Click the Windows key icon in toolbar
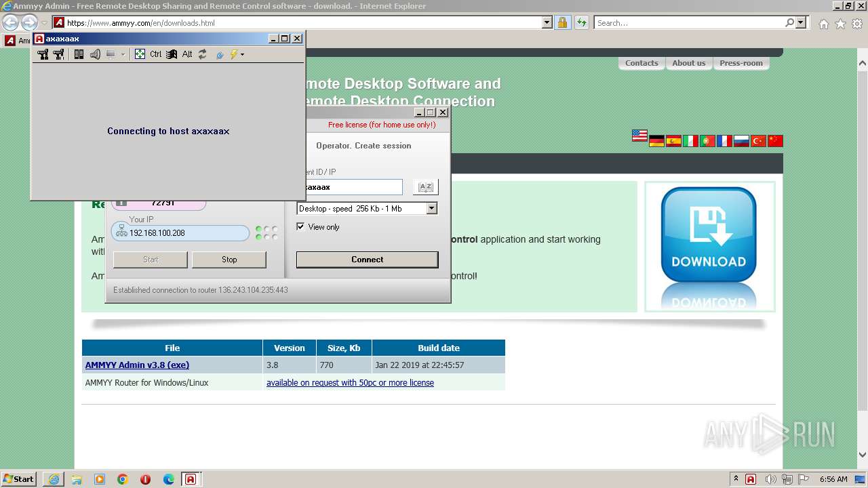This screenshot has width=868, height=488. 172,54
